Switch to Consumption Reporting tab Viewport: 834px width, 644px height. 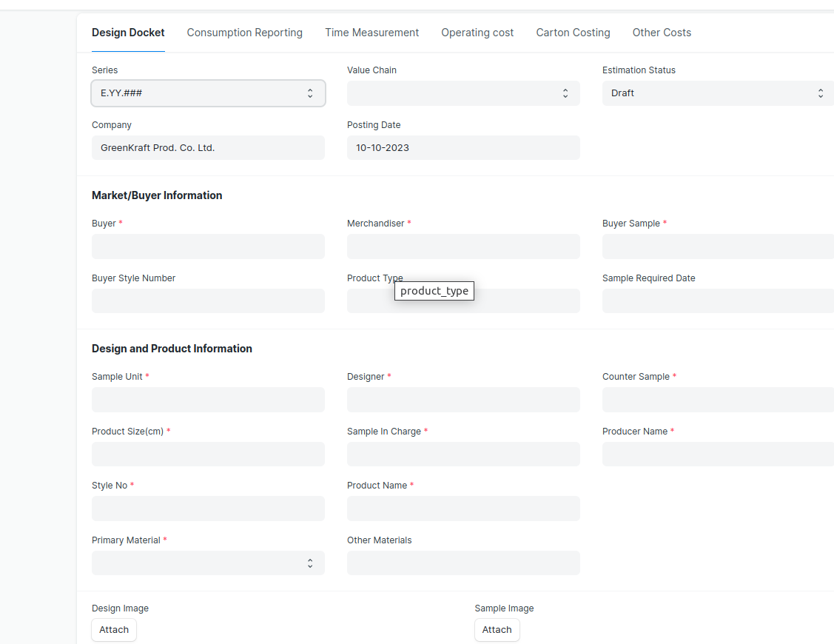[244, 33]
